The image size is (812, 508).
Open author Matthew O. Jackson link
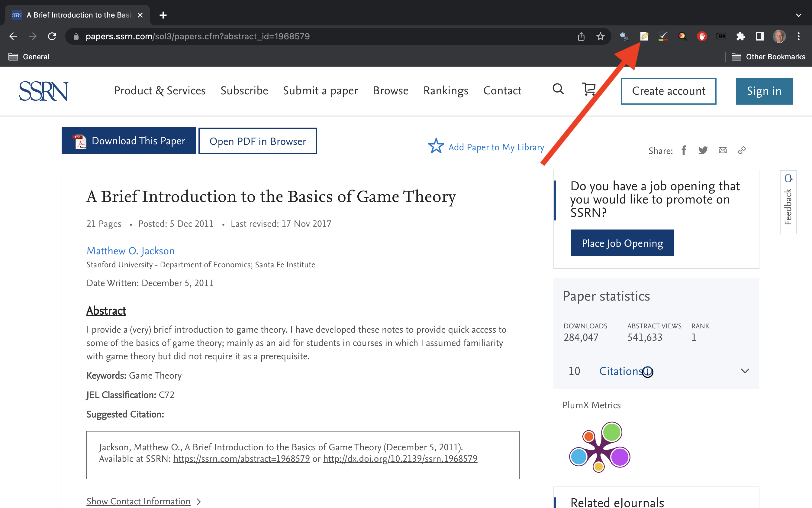[x=130, y=251]
